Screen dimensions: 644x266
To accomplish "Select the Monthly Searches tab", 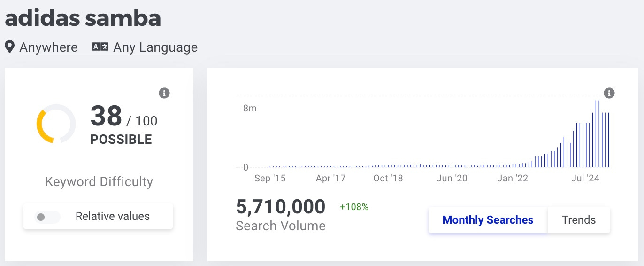I will (x=488, y=220).
